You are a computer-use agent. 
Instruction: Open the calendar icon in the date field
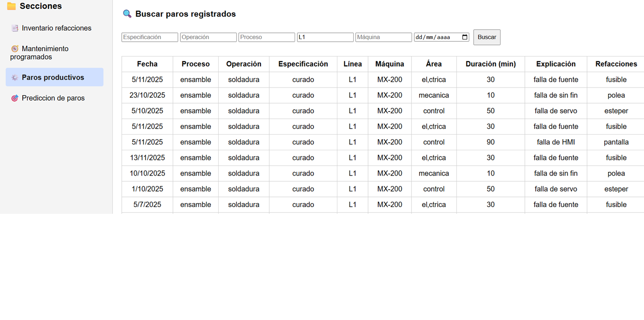click(x=464, y=37)
